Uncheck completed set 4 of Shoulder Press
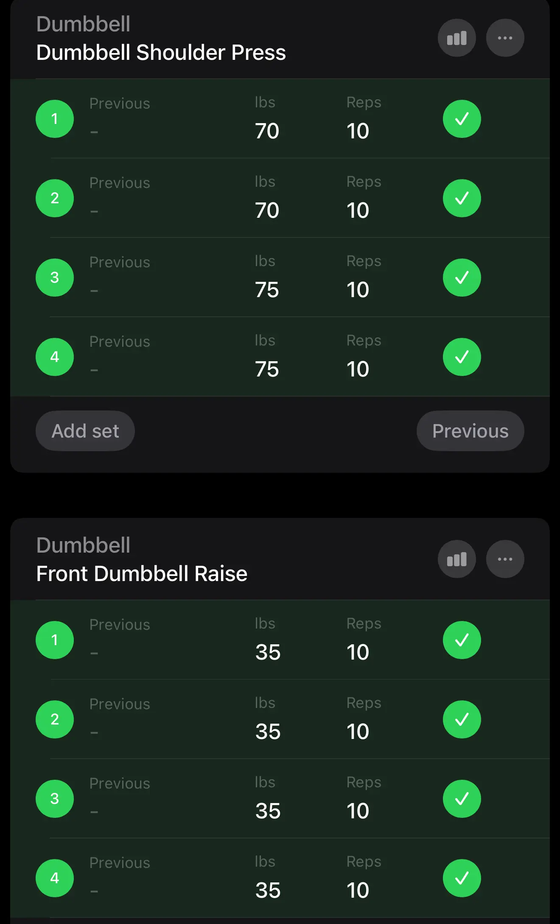Screen dimensions: 560x924 click(x=462, y=357)
